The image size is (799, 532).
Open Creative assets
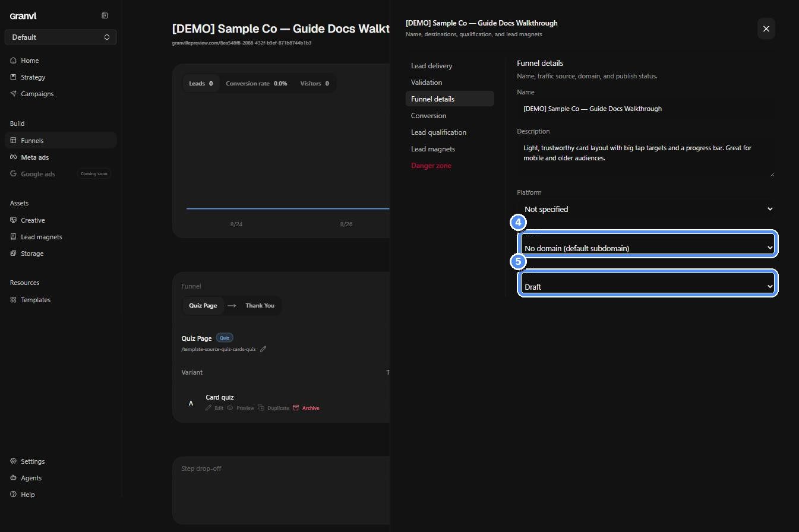pyautogui.click(x=61, y=220)
